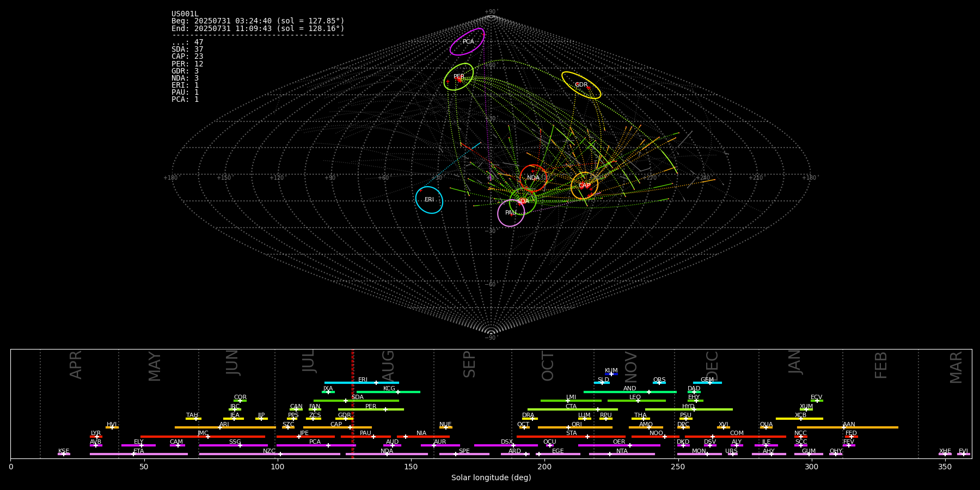The width and height of the screenshot is (980, 490).
Task: Click the SPE shower bar in the timeline
Action: 464,454
